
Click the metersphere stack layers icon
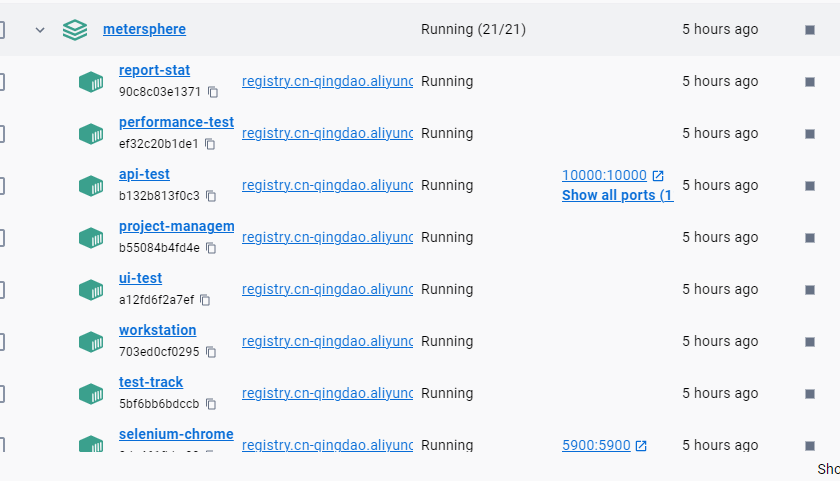point(75,30)
